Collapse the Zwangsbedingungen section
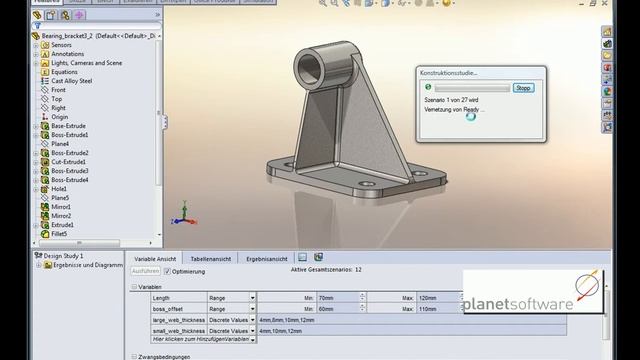This screenshot has width=640, height=360. [x=134, y=357]
